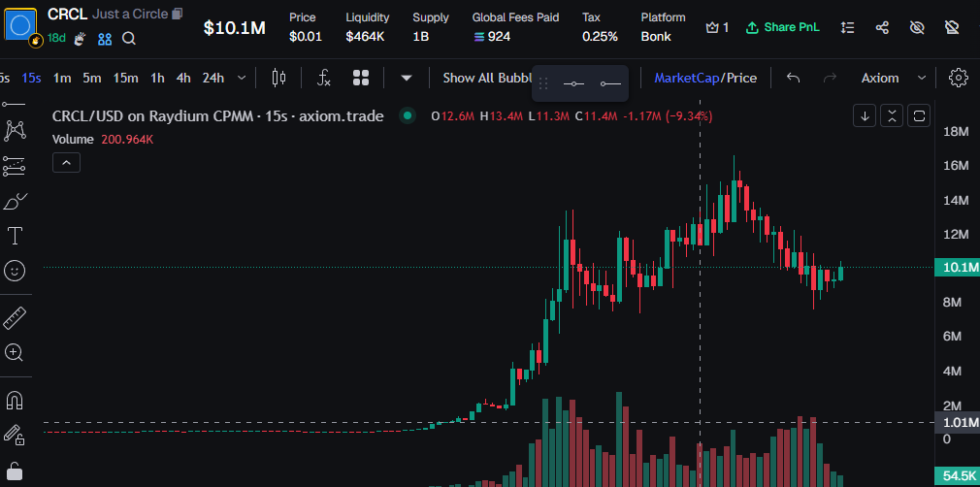Screen dimensions: 980x487
Task: Click the blue four-squares icon beside 18d
Action: click(x=105, y=39)
